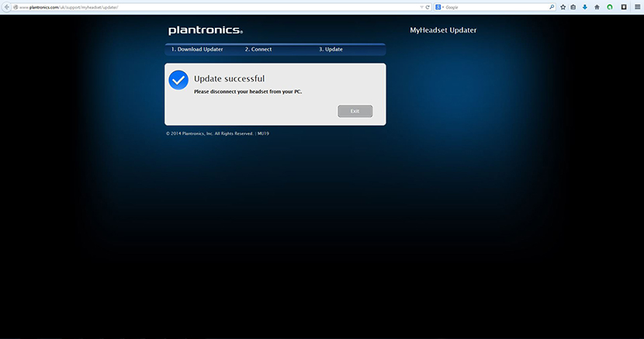
Task: Click the blue checkmark success icon
Action: (x=178, y=80)
